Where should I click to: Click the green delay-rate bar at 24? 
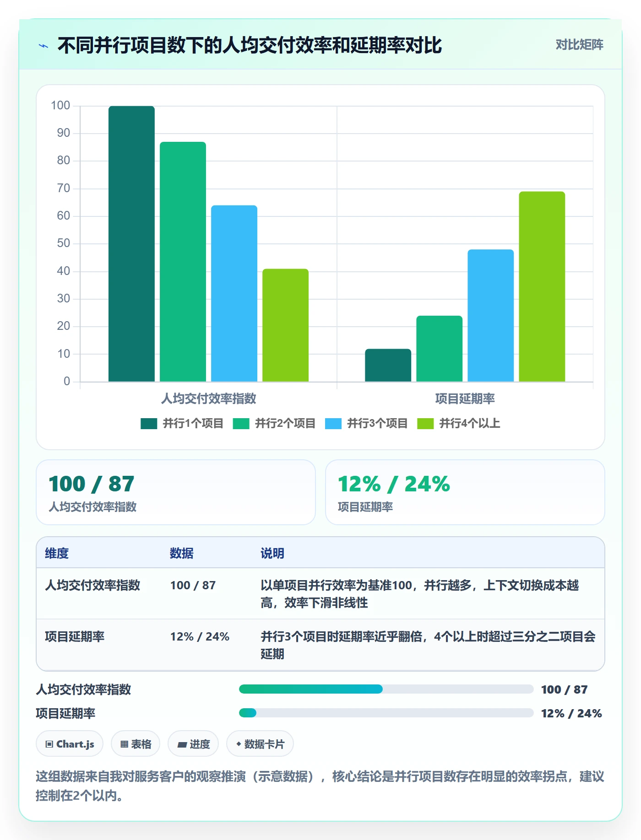(x=439, y=349)
